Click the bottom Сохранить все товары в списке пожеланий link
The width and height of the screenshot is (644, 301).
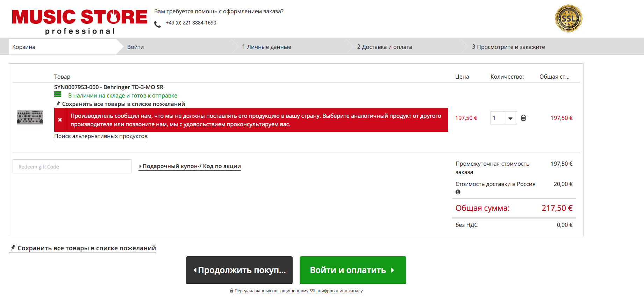tap(83, 248)
